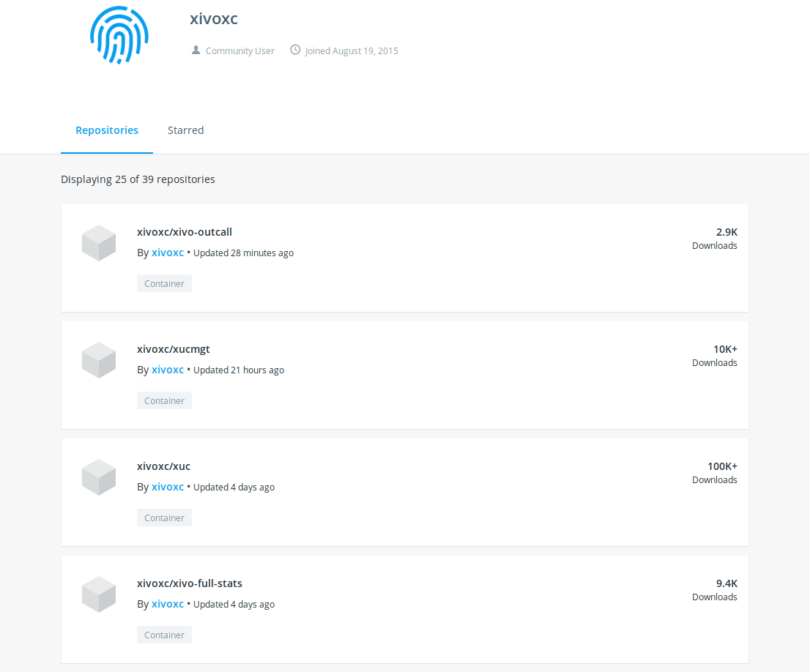
Task: Click the clock icon beside Joined date
Action: tap(295, 50)
